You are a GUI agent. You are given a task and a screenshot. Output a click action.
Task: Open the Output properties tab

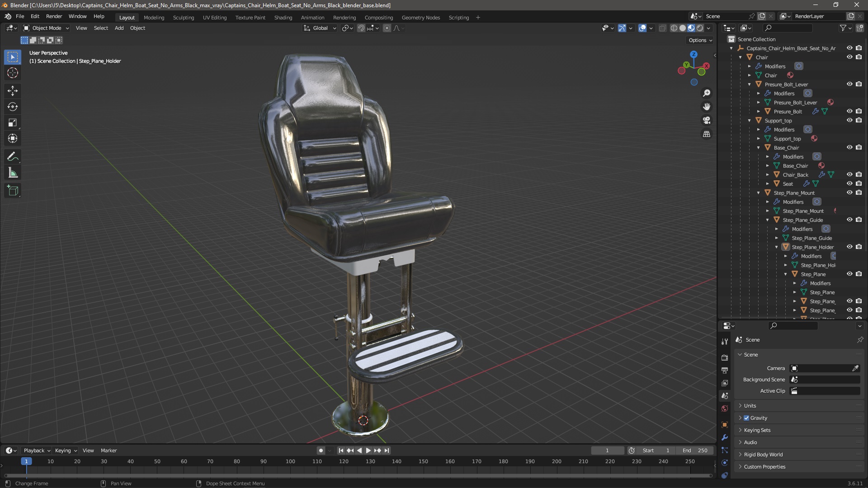click(x=725, y=370)
